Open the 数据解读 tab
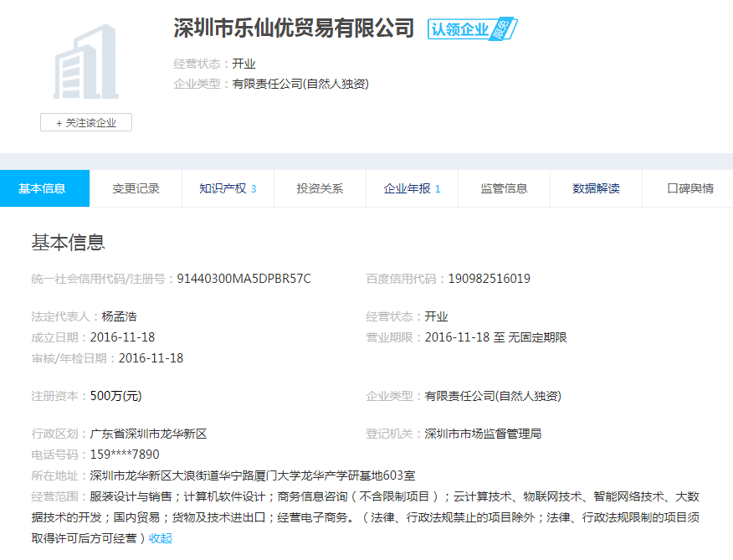 [x=596, y=188]
